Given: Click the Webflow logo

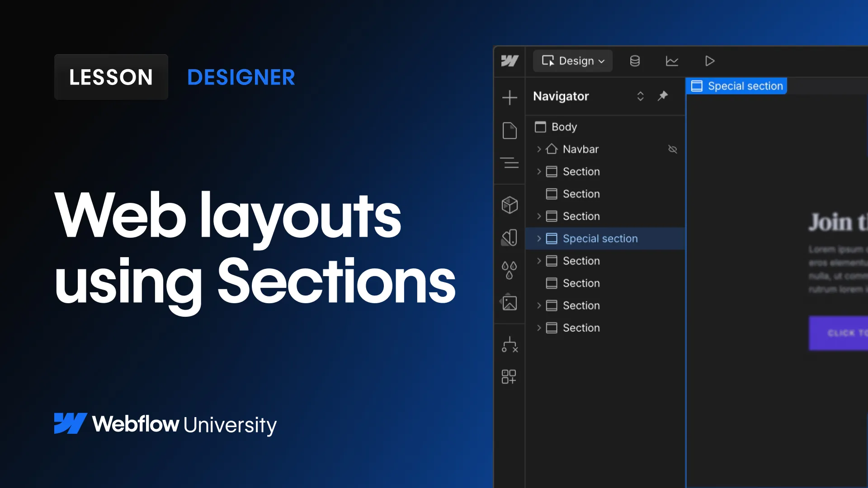Looking at the screenshot, I should pyautogui.click(x=509, y=61).
